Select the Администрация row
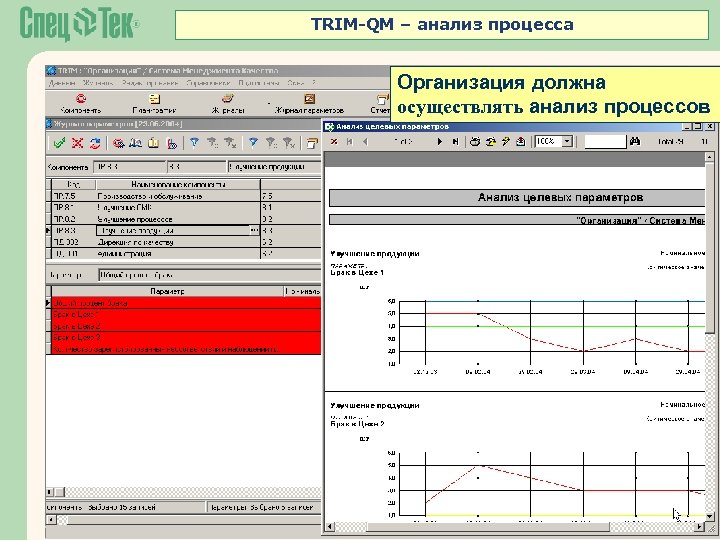Viewport: 720px width, 540px height. click(184, 253)
